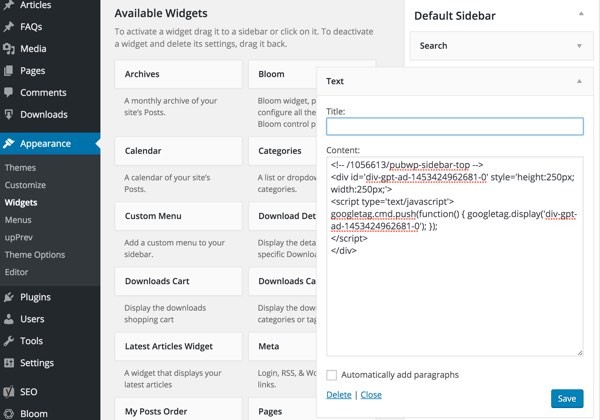Open the upPrev submenu item
The height and width of the screenshot is (420, 600).
[x=19, y=238]
